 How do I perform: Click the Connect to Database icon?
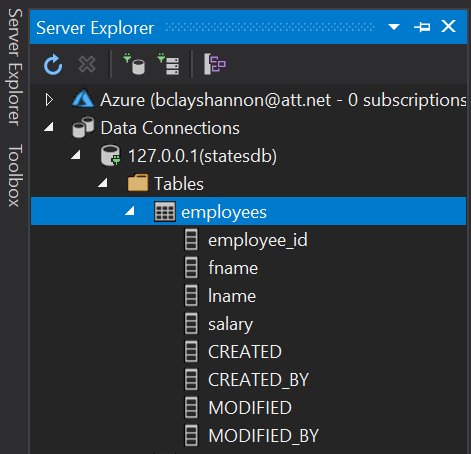[134, 64]
